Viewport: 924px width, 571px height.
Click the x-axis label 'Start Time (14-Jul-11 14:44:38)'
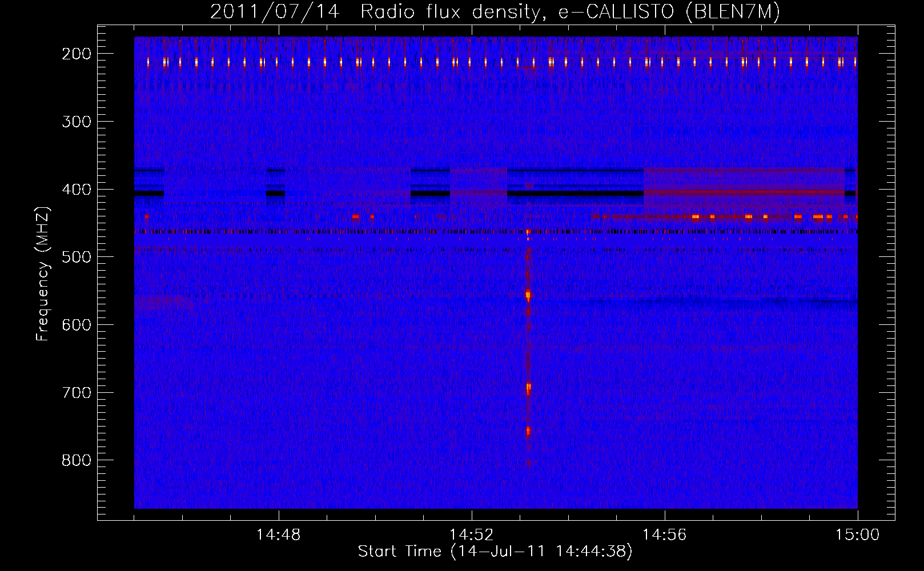pos(495,552)
